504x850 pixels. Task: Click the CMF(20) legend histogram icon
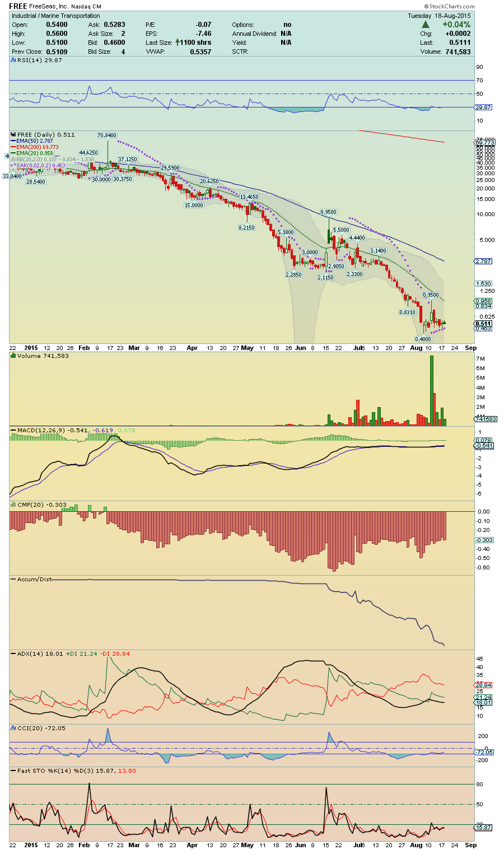click(13, 505)
